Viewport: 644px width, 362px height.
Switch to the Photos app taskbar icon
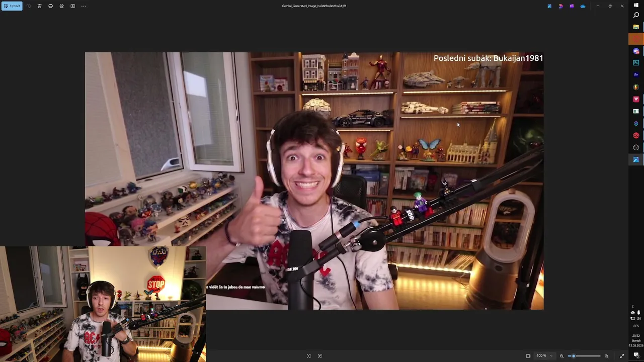pyautogui.click(x=636, y=159)
